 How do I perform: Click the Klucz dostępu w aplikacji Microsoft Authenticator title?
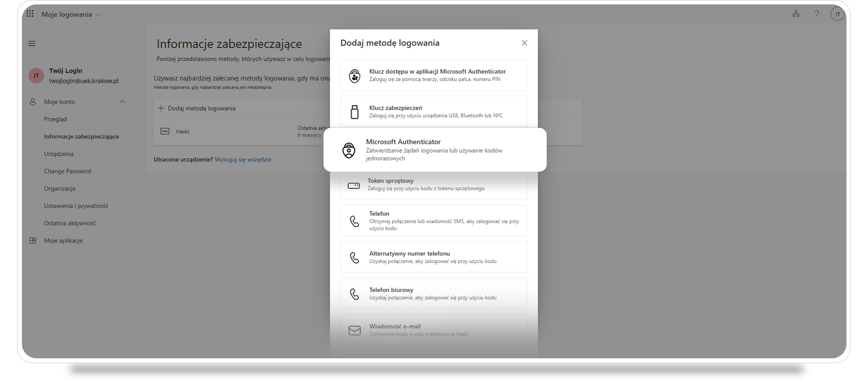click(438, 71)
